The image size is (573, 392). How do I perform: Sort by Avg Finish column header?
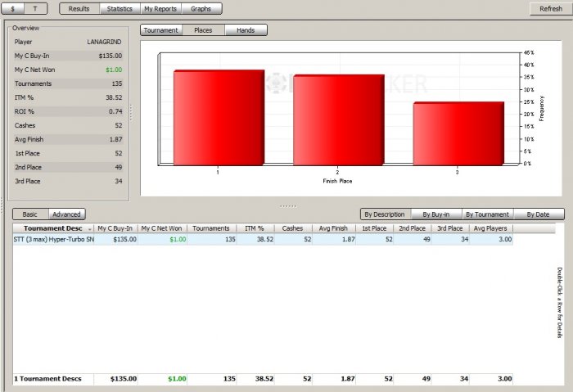coord(333,228)
